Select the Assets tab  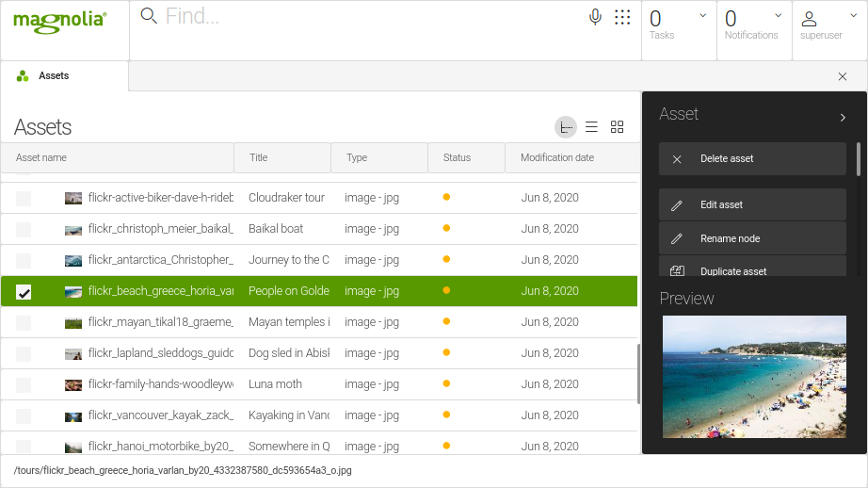[x=53, y=76]
